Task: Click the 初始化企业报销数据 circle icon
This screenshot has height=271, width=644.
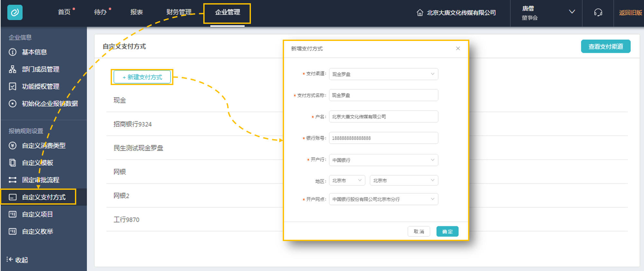Action: pos(13,103)
